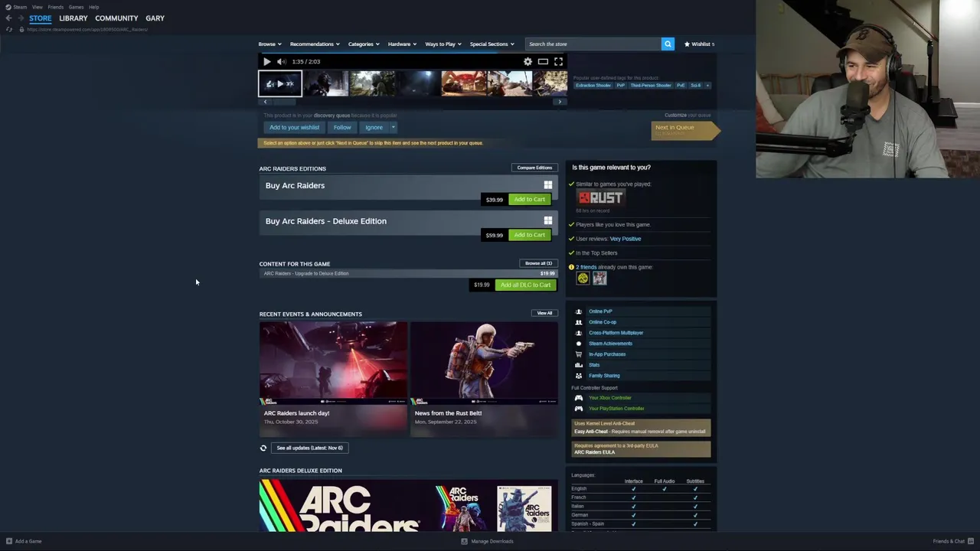Add Arc Raiders standard edition to cart
Viewport: 980px width, 551px height.
[x=530, y=199]
